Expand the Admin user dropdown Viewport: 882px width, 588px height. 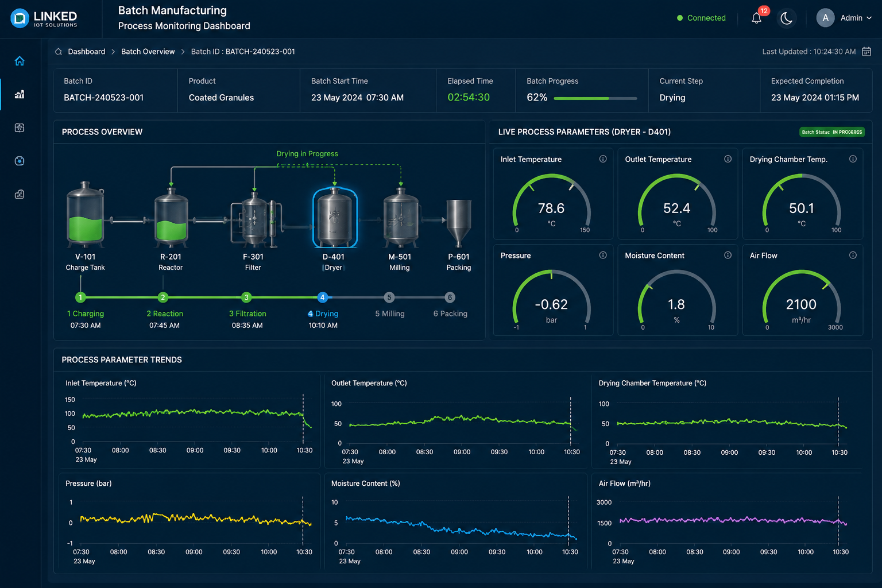pyautogui.click(x=844, y=18)
